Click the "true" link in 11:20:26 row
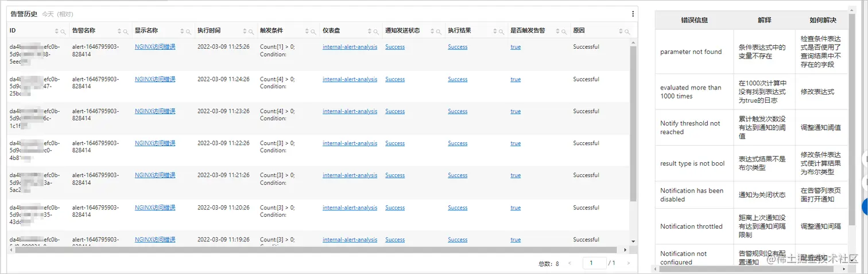868x274 pixels. point(516,208)
